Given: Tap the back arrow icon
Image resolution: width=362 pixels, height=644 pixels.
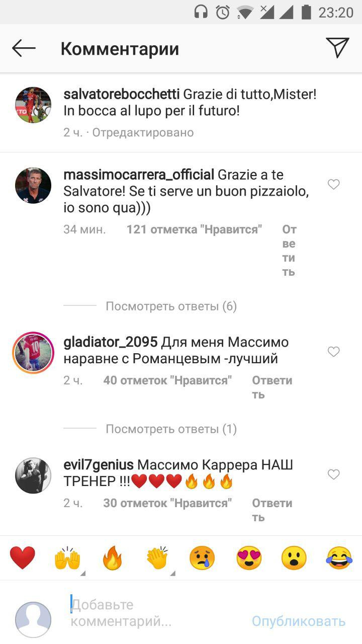Looking at the screenshot, I should (24, 49).
